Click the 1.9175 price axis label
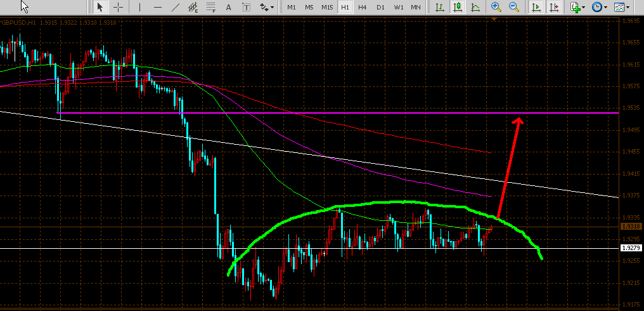Viewport: 644px width, 311px height. click(x=632, y=305)
